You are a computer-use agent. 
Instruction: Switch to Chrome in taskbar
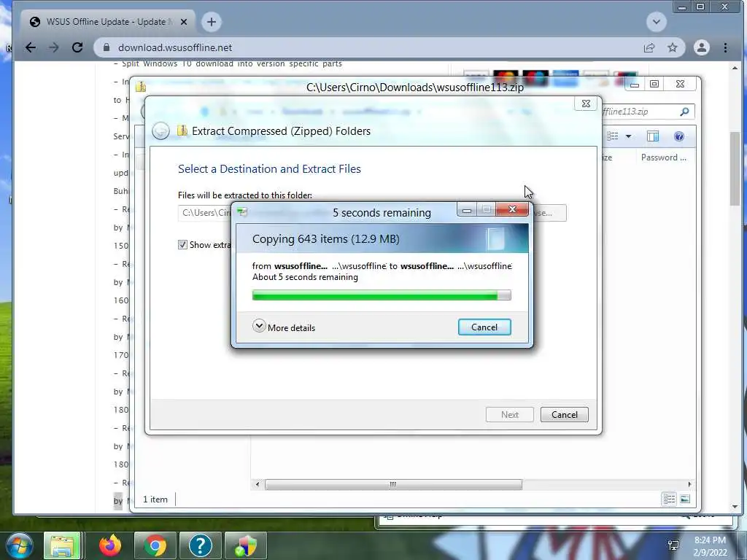point(155,545)
